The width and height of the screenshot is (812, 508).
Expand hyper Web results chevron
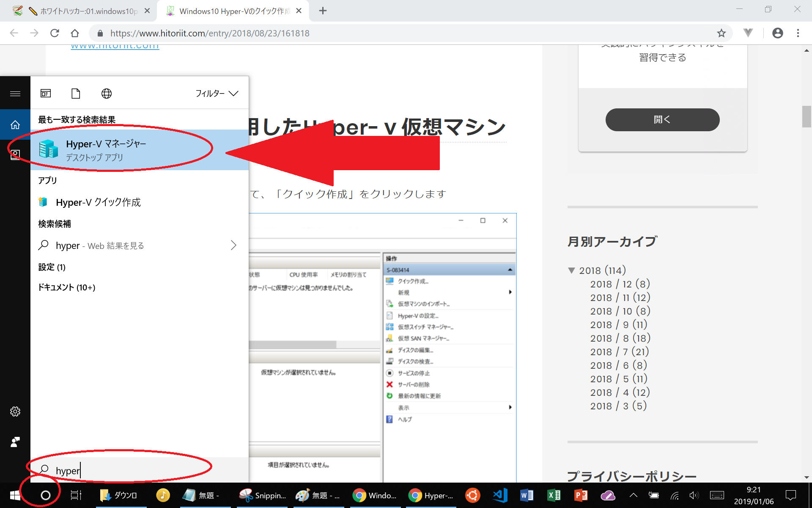[x=233, y=245]
